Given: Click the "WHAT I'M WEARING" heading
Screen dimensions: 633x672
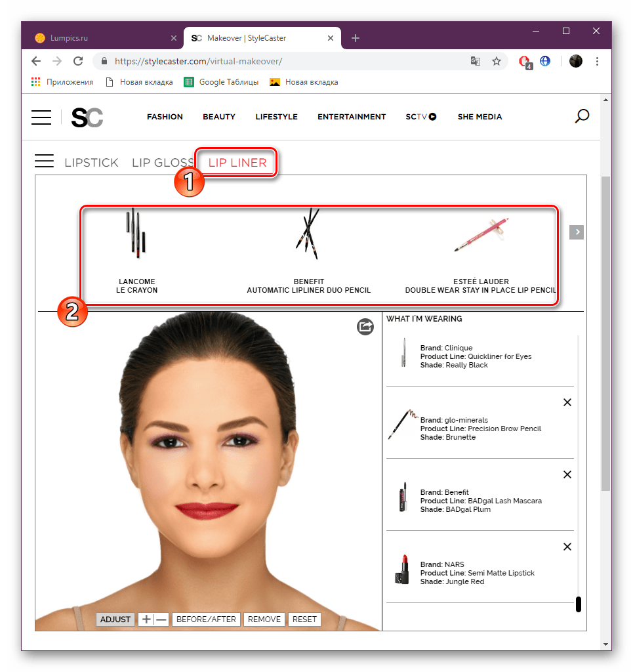Looking at the screenshot, I should pos(424,318).
